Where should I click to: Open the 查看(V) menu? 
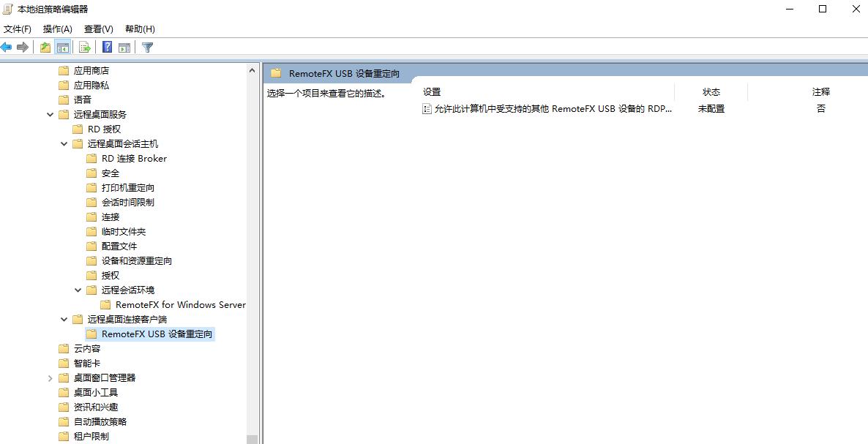coord(99,29)
